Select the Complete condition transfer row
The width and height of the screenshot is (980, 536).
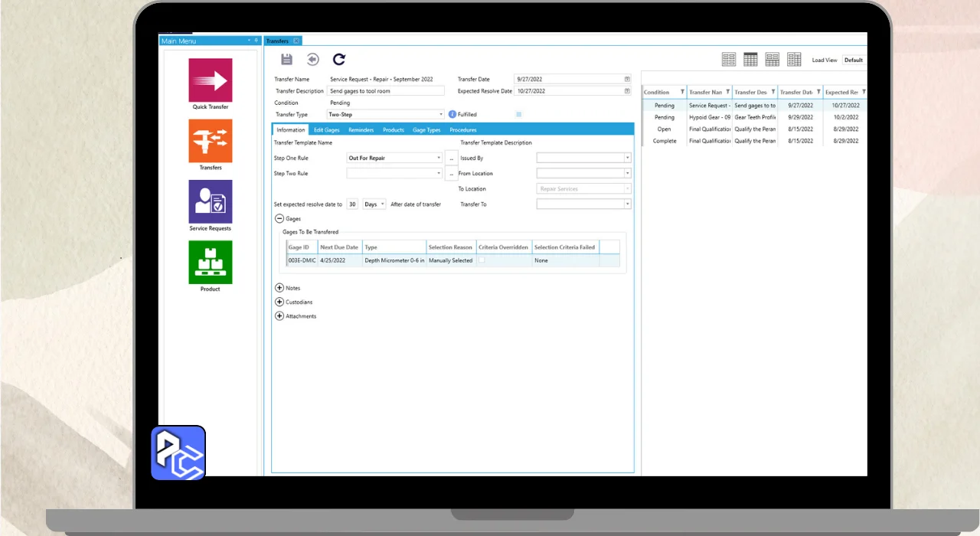(754, 141)
